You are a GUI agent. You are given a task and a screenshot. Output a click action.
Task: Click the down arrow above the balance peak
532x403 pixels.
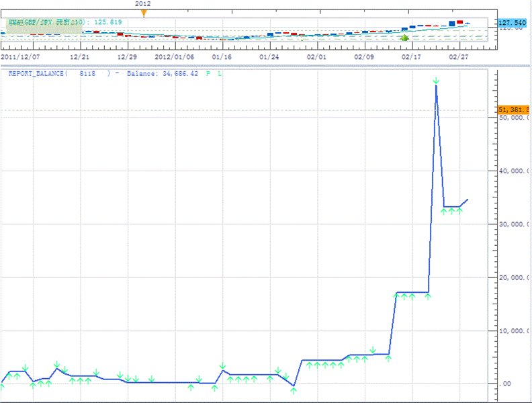(436, 81)
